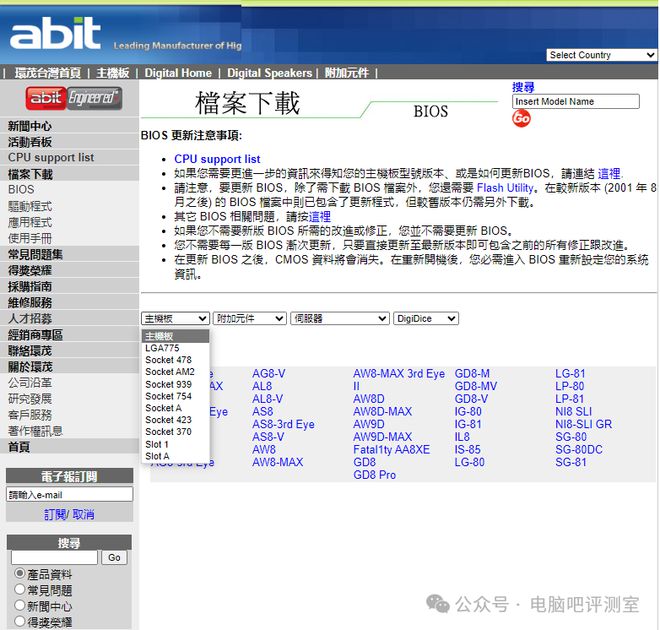Choose Socket A in the list
Image resolution: width=660 pixels, height=630 pixels.
pos(175,408)
